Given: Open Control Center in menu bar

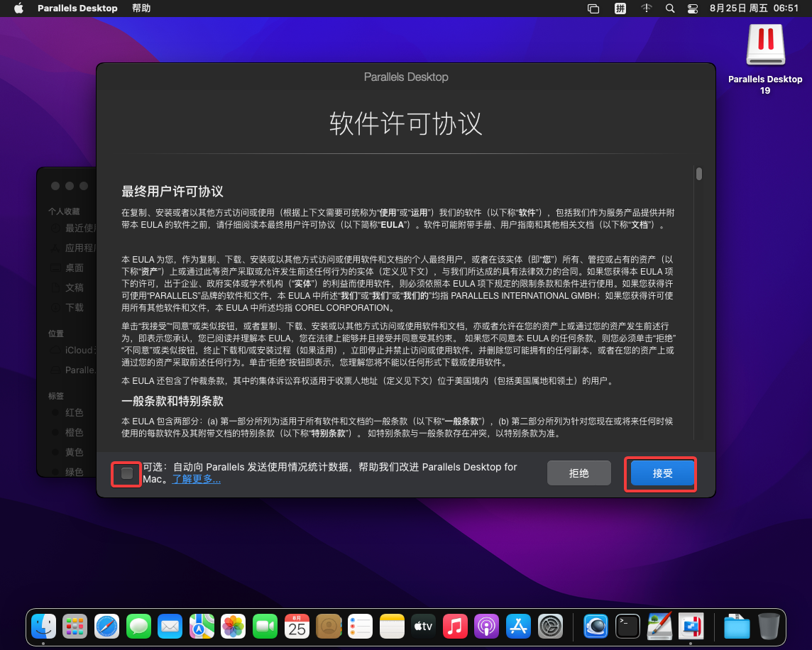Looking at the screenshot, I should [693, 9].
